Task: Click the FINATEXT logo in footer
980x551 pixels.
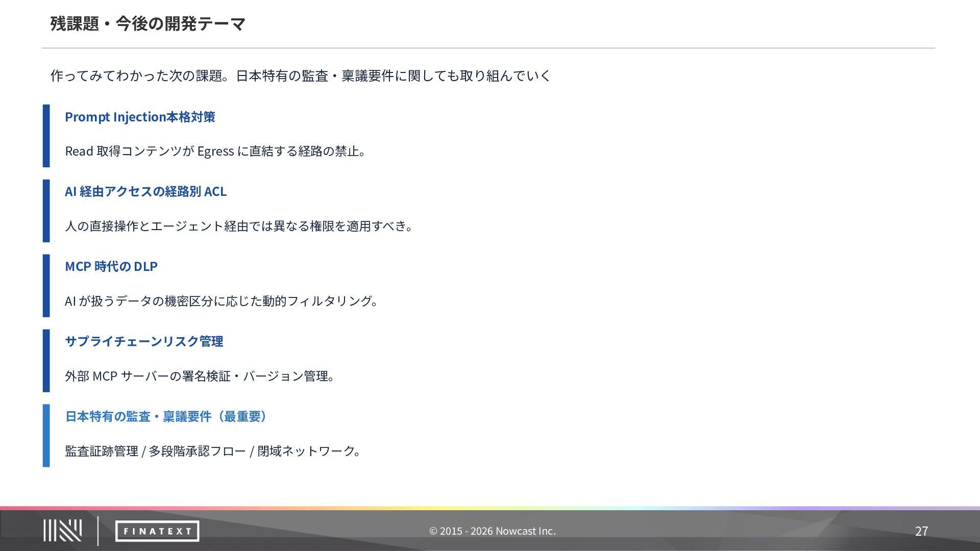Action: coord(157,531)
